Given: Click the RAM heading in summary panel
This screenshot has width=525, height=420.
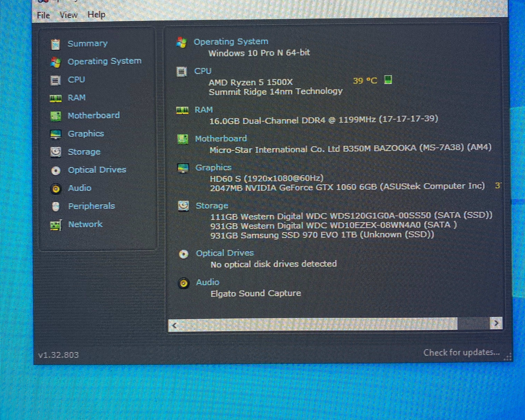Looking at the screenshot, I should point(204,110).
